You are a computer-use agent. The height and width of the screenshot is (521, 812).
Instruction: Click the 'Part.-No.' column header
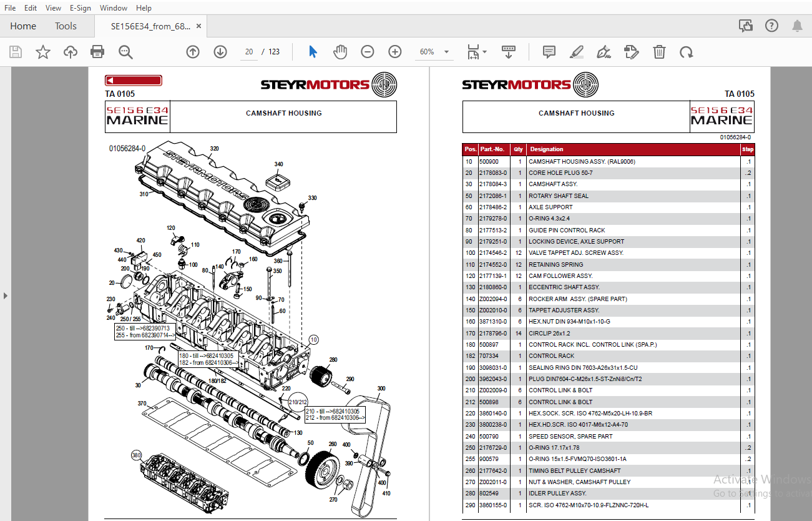pos(492,149)
